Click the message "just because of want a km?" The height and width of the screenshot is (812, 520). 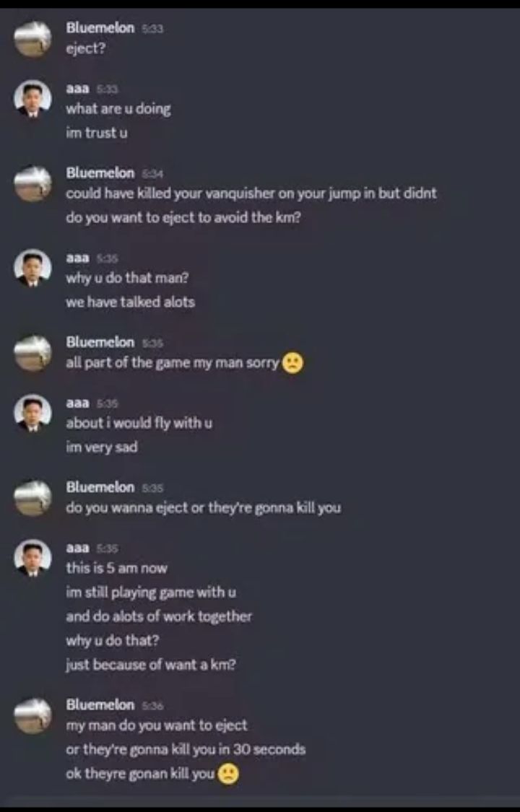click(x=151, y=665)
